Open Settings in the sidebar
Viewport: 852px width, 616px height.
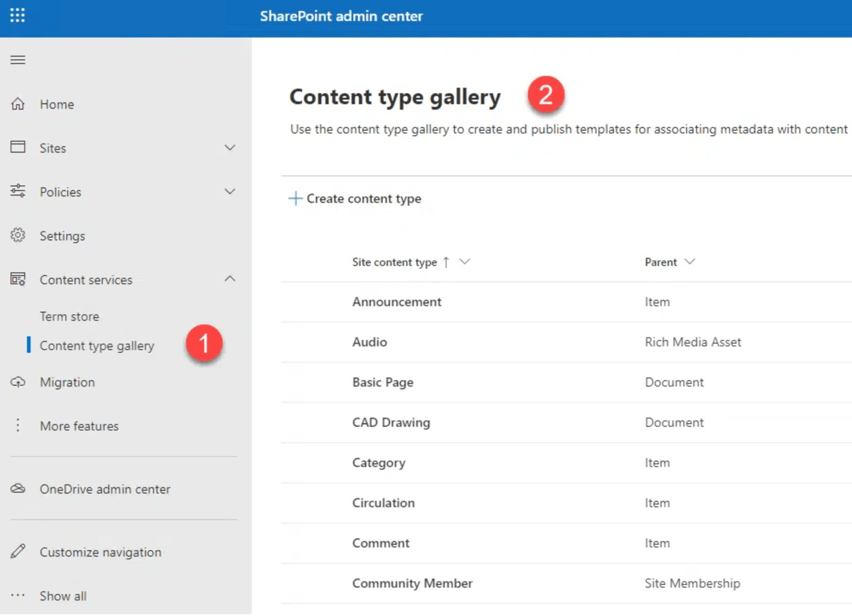pos(63,236)
